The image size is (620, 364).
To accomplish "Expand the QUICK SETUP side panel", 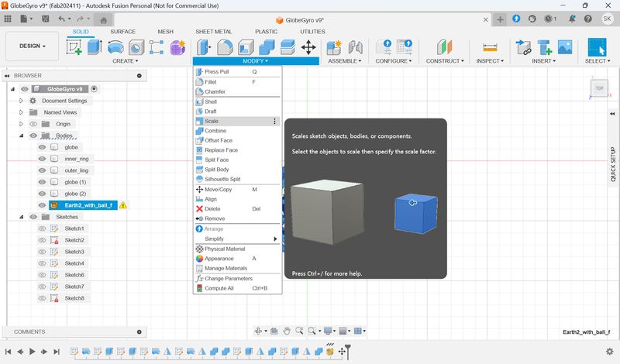I will pyautogui.click(x=613, y=164).
